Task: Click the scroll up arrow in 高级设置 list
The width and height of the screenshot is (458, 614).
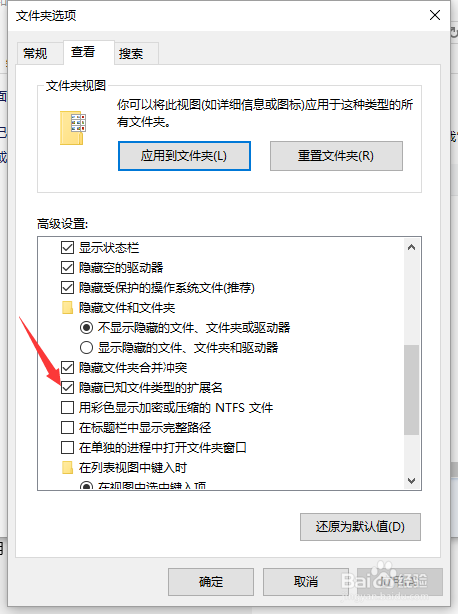Action: [x=411, y=247]
